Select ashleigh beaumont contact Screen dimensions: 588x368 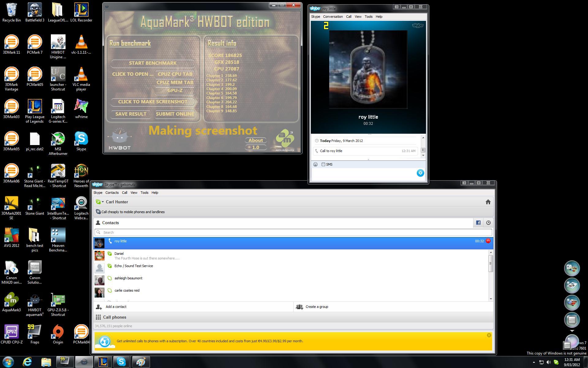point(291,280)
